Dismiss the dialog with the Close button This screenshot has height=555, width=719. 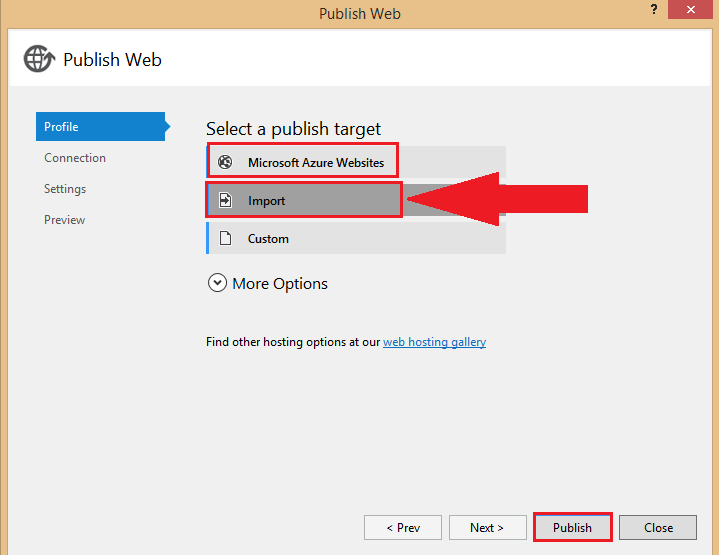point(658,527)
